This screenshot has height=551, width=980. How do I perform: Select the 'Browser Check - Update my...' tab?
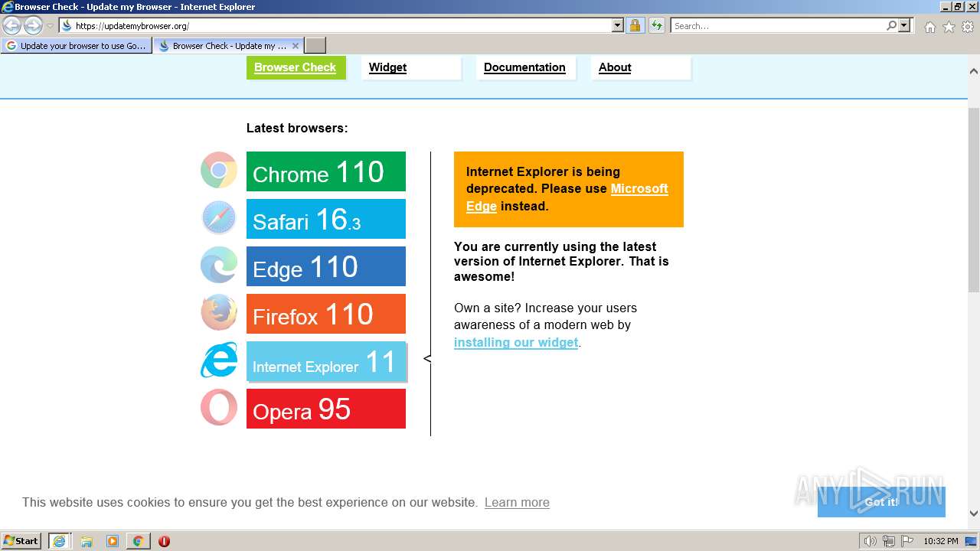tap(228, 46)
